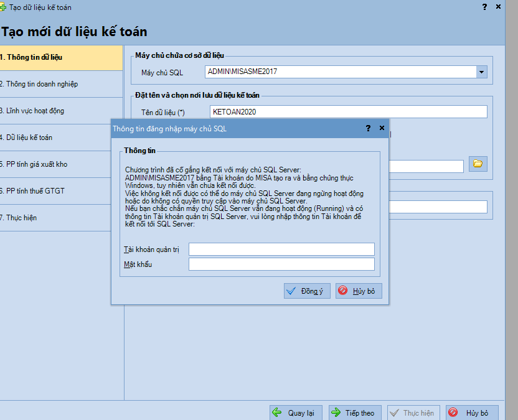Go to step 2 Thông tin doanh nghiệp
Image resolution: width=518 pixels, height=420 pixels.
[x=61, y=84]
